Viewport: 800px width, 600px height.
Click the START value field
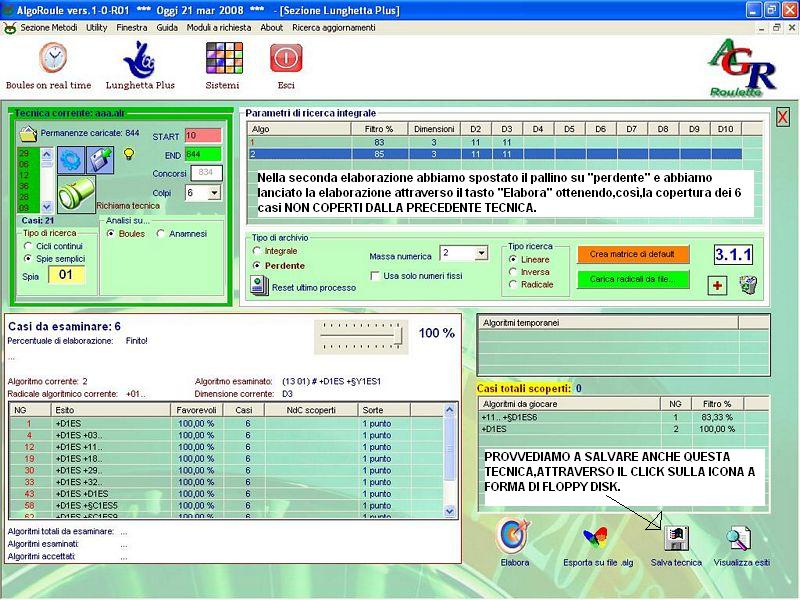tap(203, 136)
